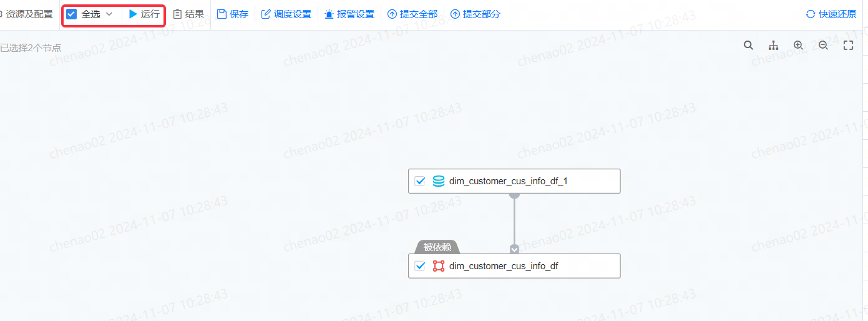868x321 pixels.
Task: Click 保存 to save the workflow
Action: (233, 14)
